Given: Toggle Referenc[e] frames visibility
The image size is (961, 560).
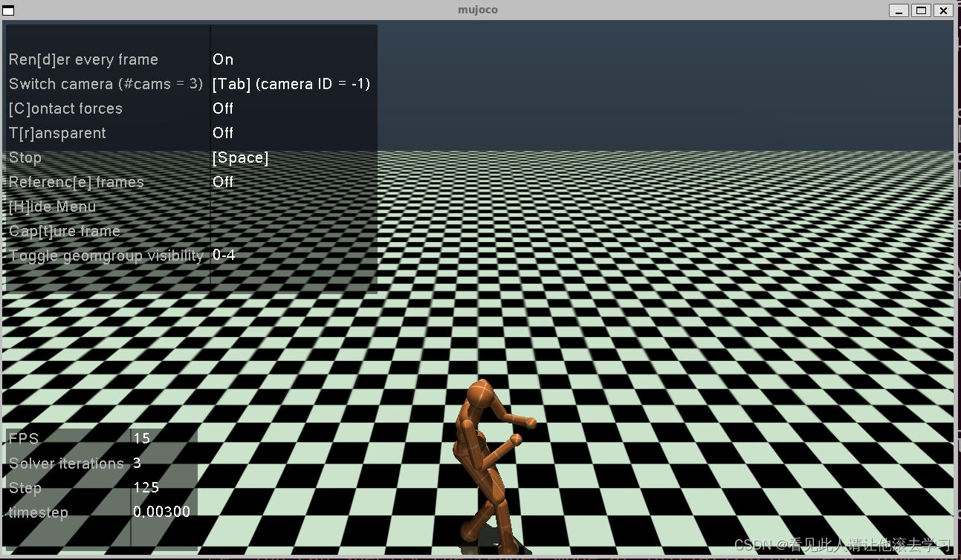Looking at the screenshot, I should click(x=76, y=182).
